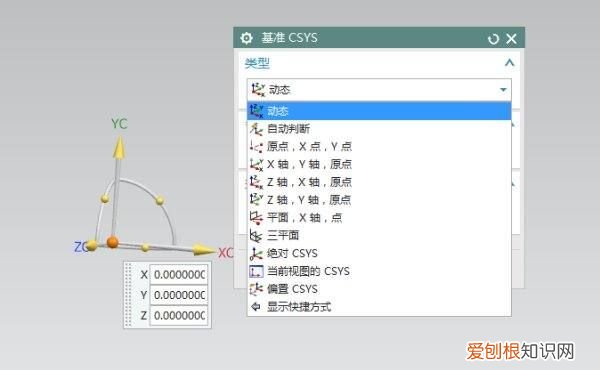Viewport: 600px width, 370px height.
Task: Click the 偏置 CSYS icon
Action: 256,289
